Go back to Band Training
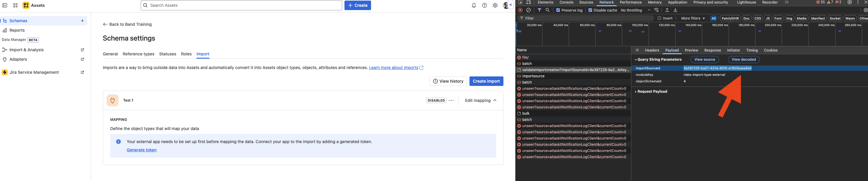Viewport: 868px width, 181px height. [127, 24]
